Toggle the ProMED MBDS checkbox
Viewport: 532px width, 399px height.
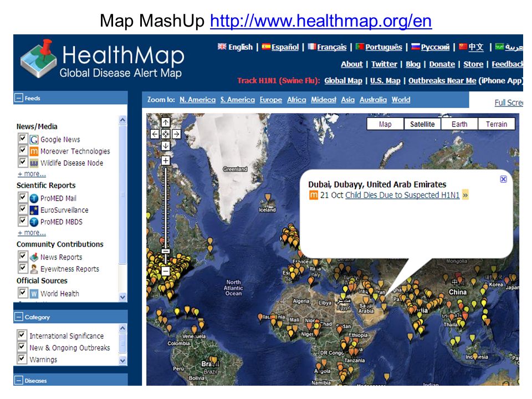[22, 221]
